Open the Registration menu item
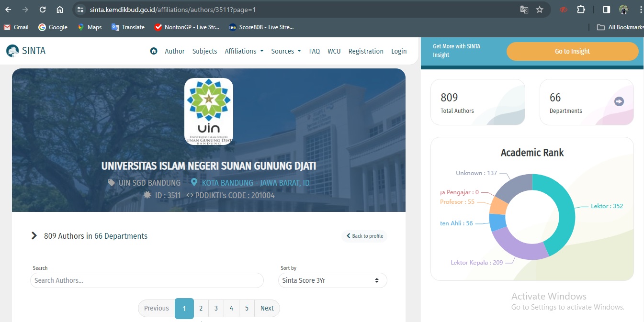Viewport: 644px width, 322px height. 366,51
